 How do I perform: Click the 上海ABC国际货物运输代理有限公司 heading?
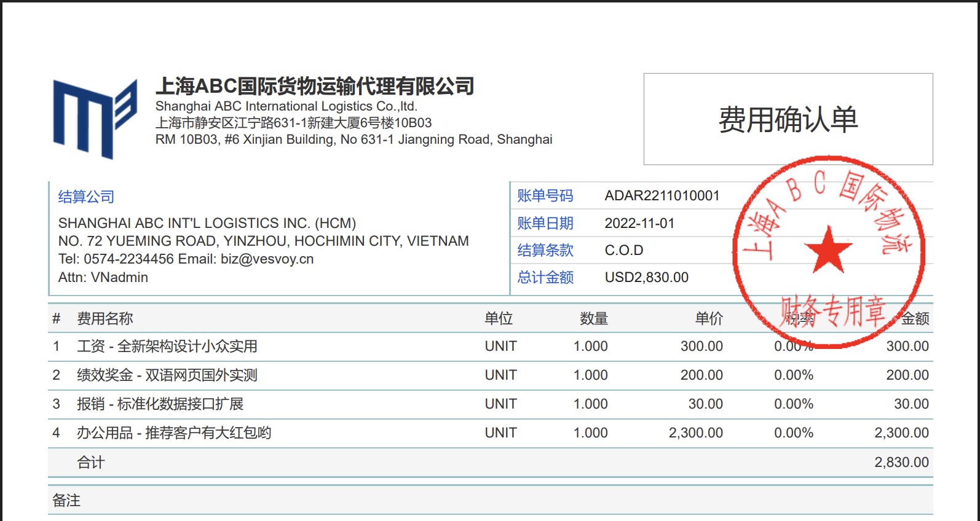(x=315, y=86)
